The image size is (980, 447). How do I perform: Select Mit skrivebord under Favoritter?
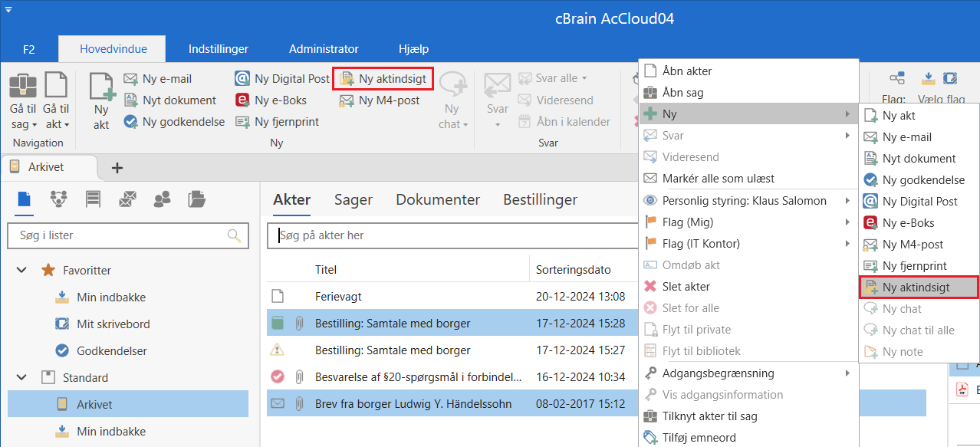click(x=113, y=324)
